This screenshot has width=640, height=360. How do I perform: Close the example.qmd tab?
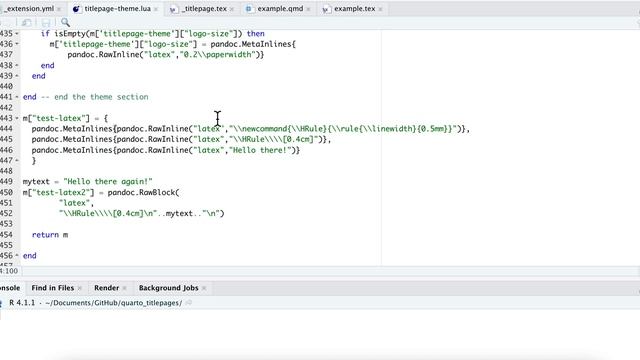tap(308, 9)
